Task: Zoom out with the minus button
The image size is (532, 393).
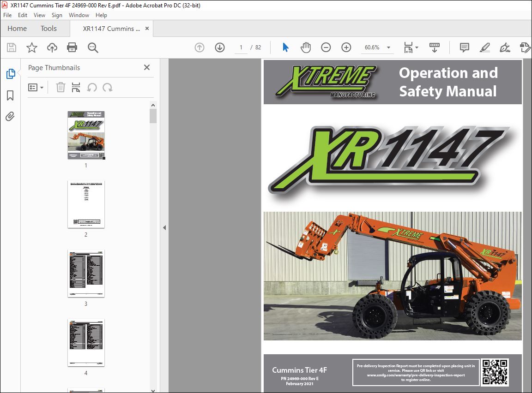Action: [x=326, y=48]
